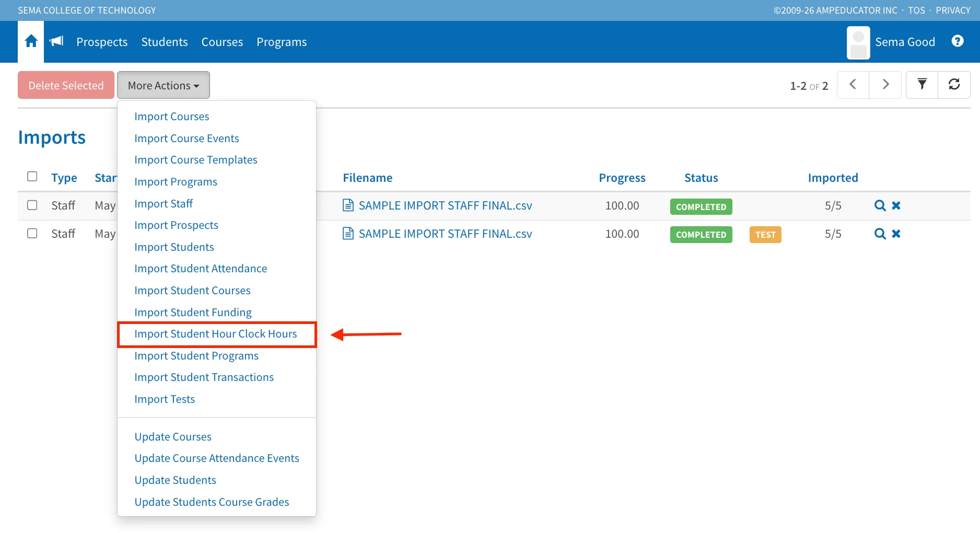The image size is (980, 533).
Task: Select Update Course Attendance Events
Action: 217,458
